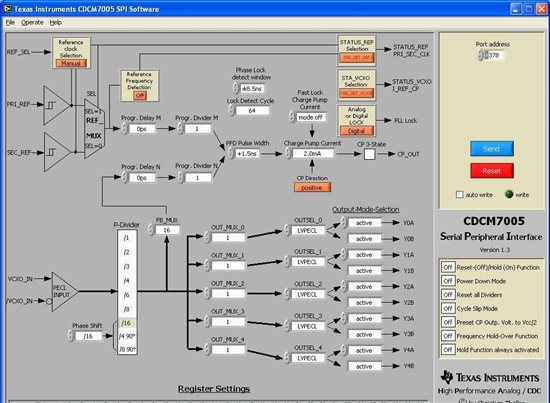This screenshot has width=550, height=403.
Task: Enable the auto write checkbox
Action: [460, 195]
